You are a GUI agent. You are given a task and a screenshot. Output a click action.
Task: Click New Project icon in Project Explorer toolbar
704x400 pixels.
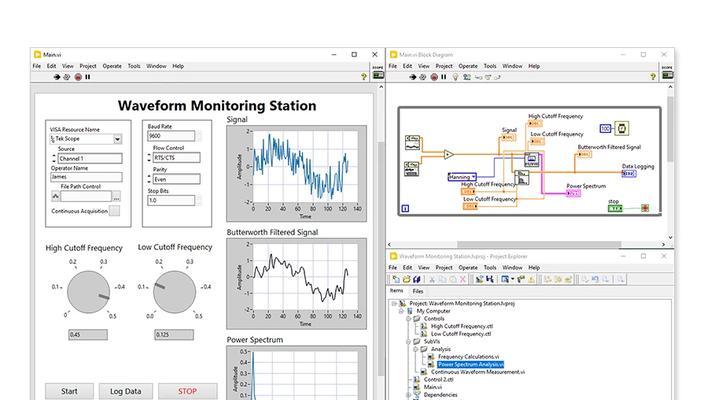pyautogui.click(x=396, y=279)
